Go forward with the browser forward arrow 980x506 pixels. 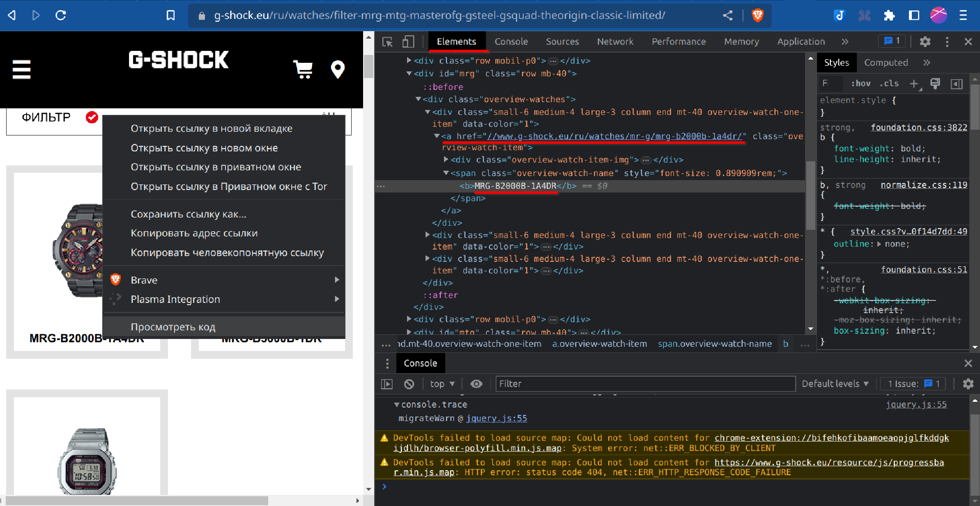[36, 16]
